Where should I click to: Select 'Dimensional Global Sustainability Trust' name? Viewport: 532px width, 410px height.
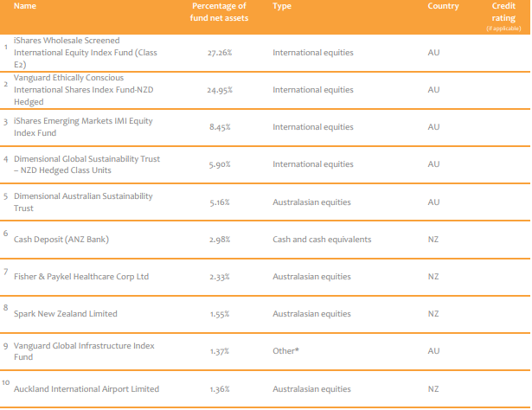click(87, 164)
